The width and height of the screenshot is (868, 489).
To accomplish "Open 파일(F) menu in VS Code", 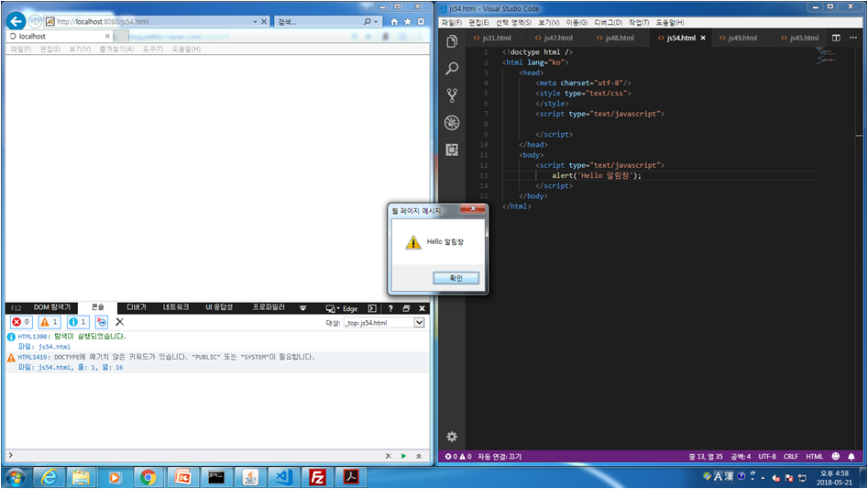I will tap(451, 22).
